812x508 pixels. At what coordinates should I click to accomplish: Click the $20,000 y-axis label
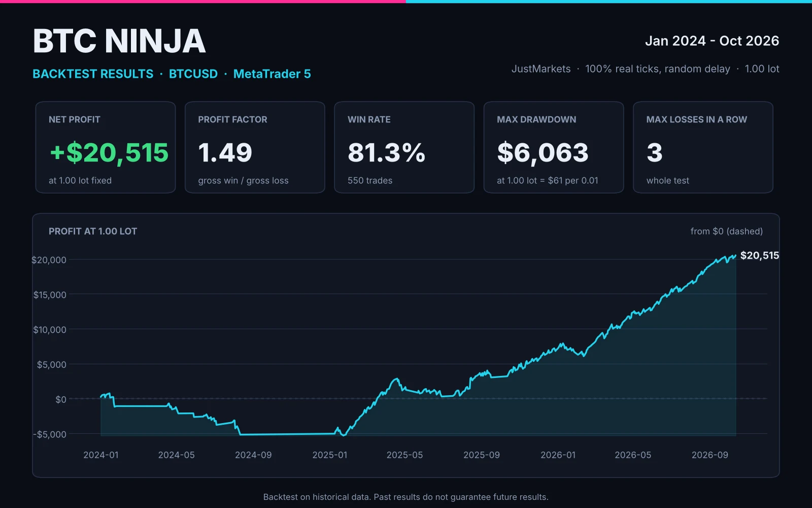[49, 260]
